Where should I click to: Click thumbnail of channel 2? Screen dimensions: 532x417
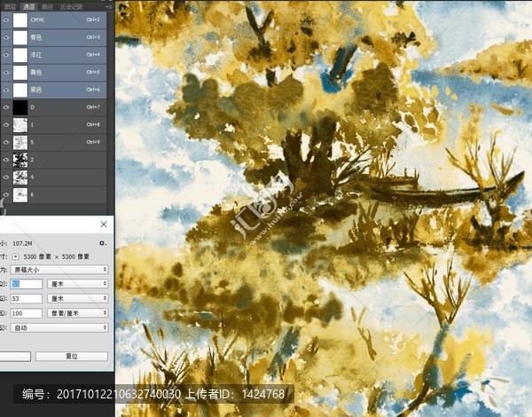click(x=20, y=160)
